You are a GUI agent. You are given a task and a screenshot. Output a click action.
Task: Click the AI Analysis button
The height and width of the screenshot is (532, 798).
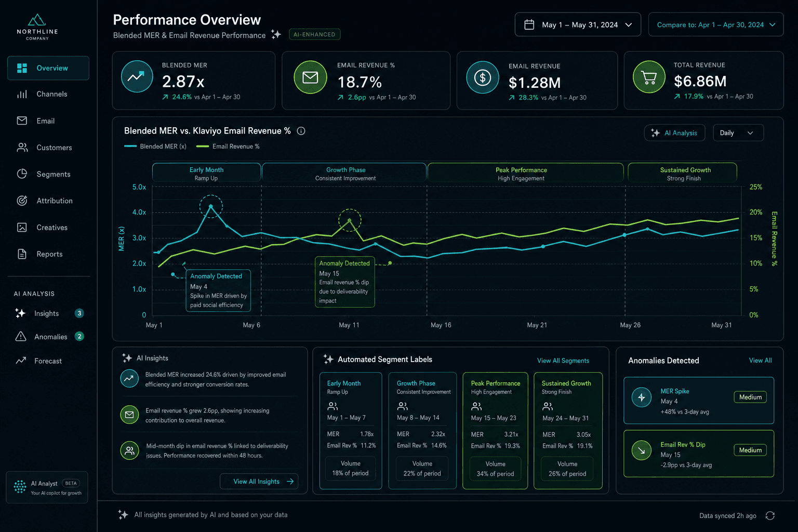pos(674,133)
